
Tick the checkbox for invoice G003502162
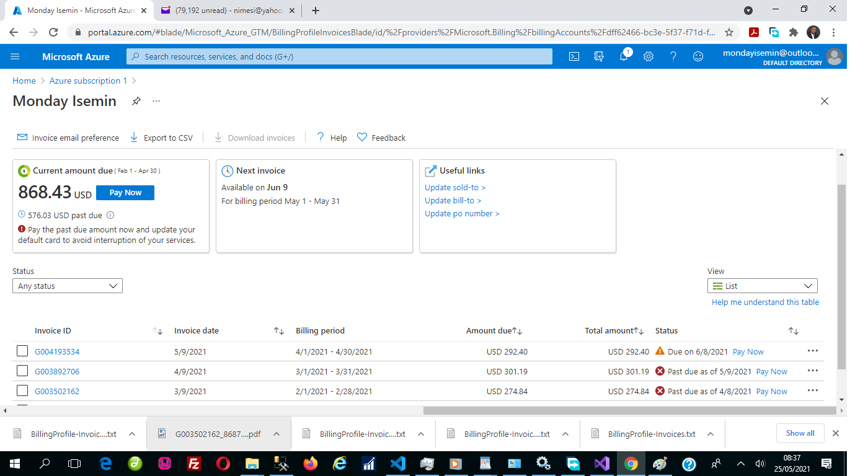[x=22, y=391]
